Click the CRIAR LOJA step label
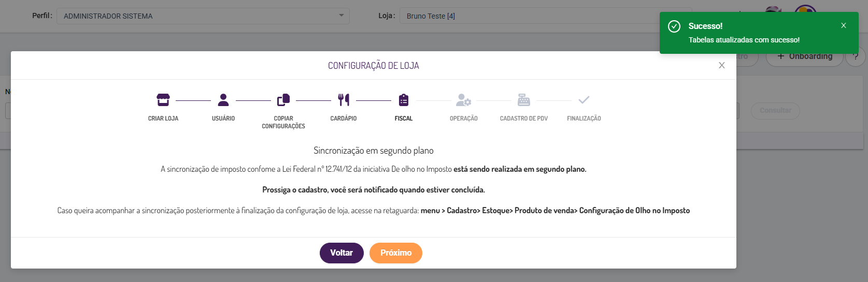Screen dimensions: 868x282 coord(163,118)
